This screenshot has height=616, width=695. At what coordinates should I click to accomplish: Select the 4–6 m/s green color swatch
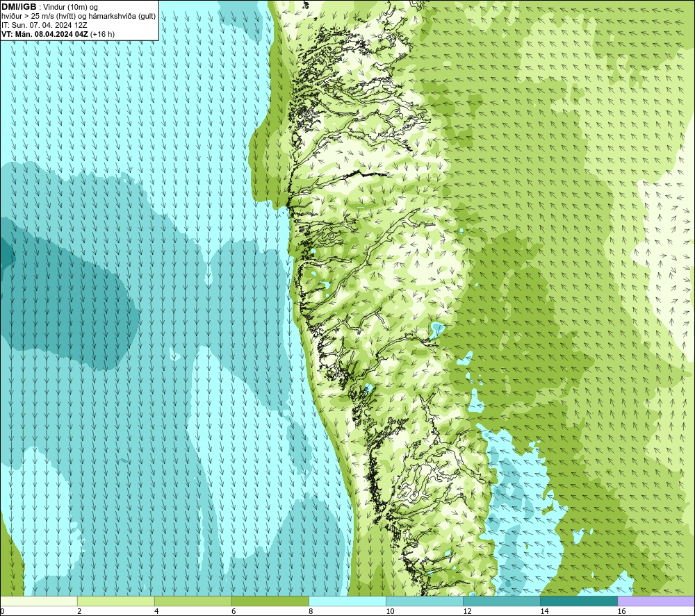193,601
